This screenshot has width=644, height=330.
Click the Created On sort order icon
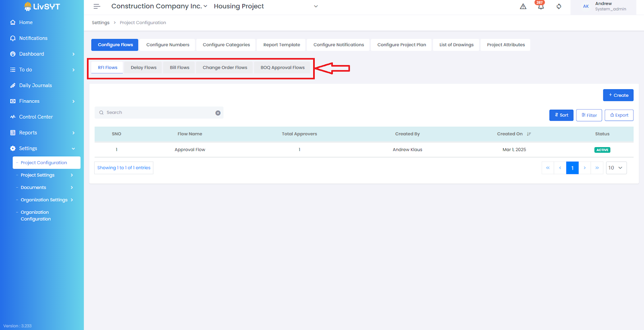[x=529, y=134]
